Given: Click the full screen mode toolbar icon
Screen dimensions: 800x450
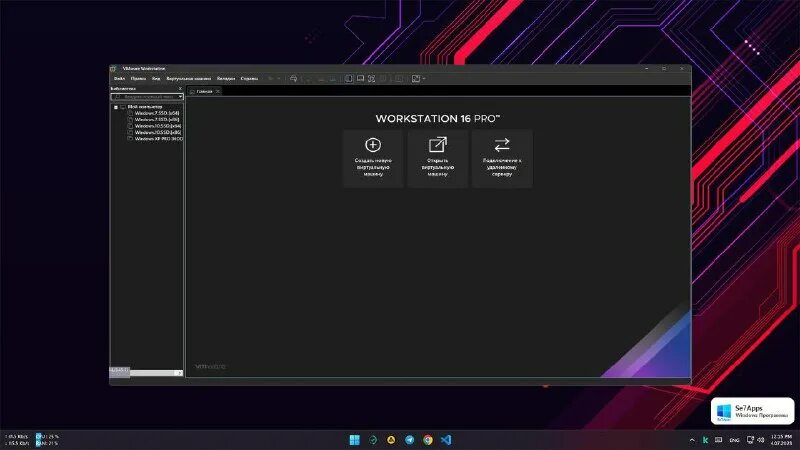Looking at the screenshot, I should click(371, 79).
